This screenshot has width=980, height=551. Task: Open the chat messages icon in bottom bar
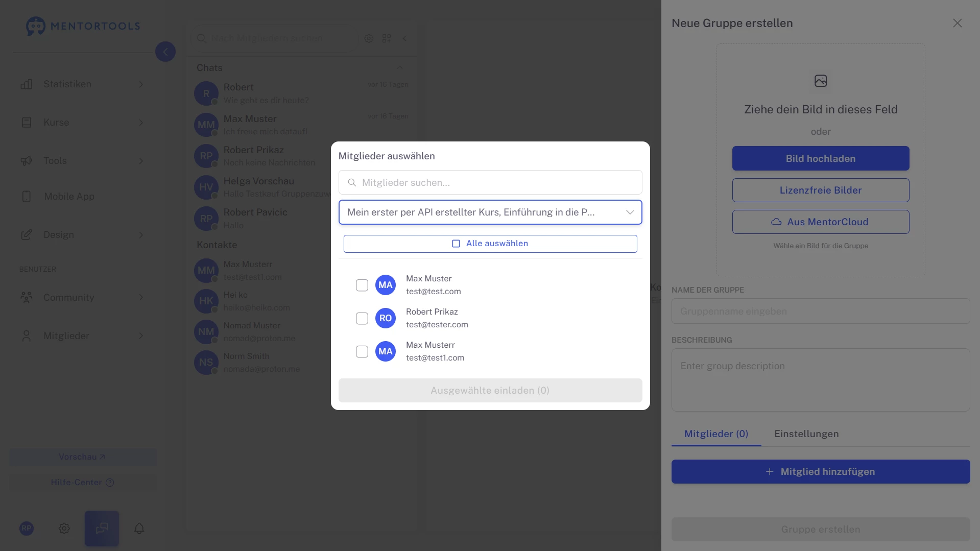[102, 529]
